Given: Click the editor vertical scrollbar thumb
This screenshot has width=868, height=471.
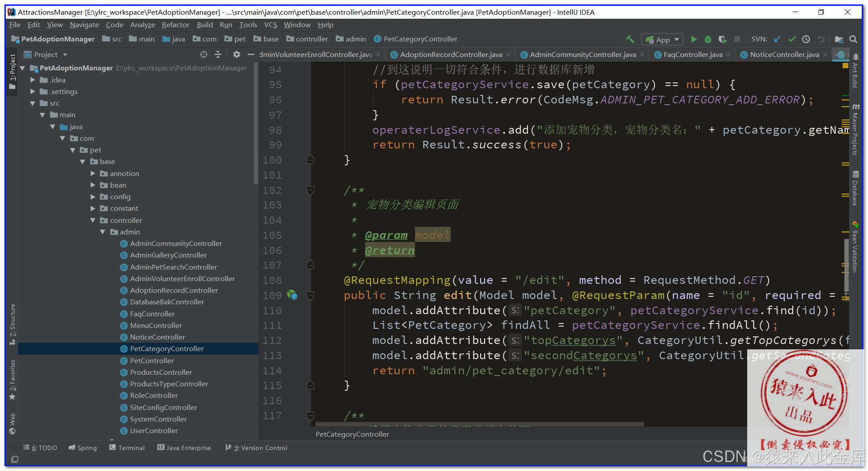Looking at the screenshot, I should [x=846, y=265].
